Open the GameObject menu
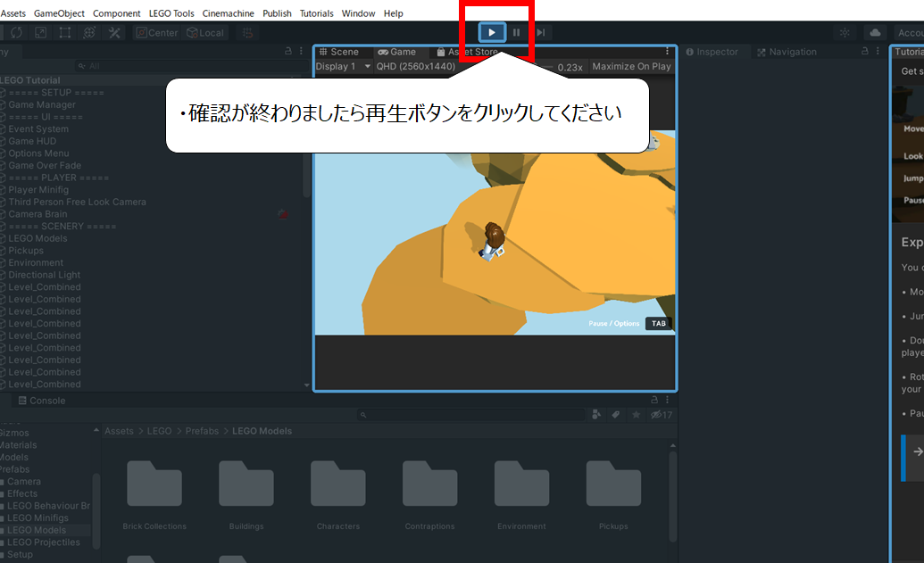The height and width of the screenshot is (563, 924). coord(59,13)
